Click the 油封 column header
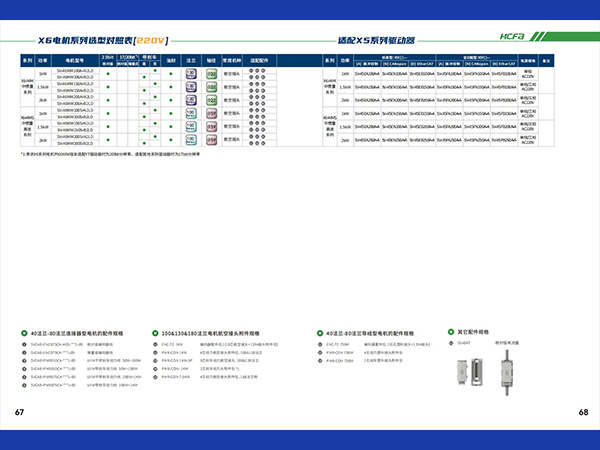 (x=171, y=61)
